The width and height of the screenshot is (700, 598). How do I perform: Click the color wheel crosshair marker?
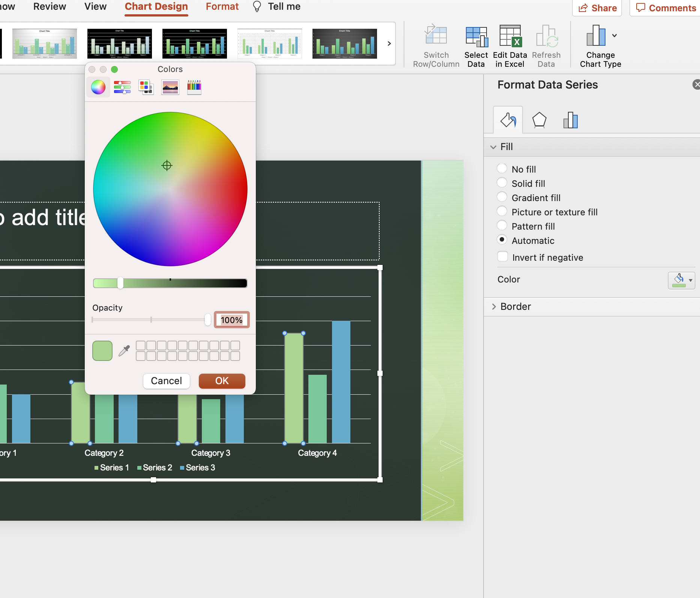167,165
